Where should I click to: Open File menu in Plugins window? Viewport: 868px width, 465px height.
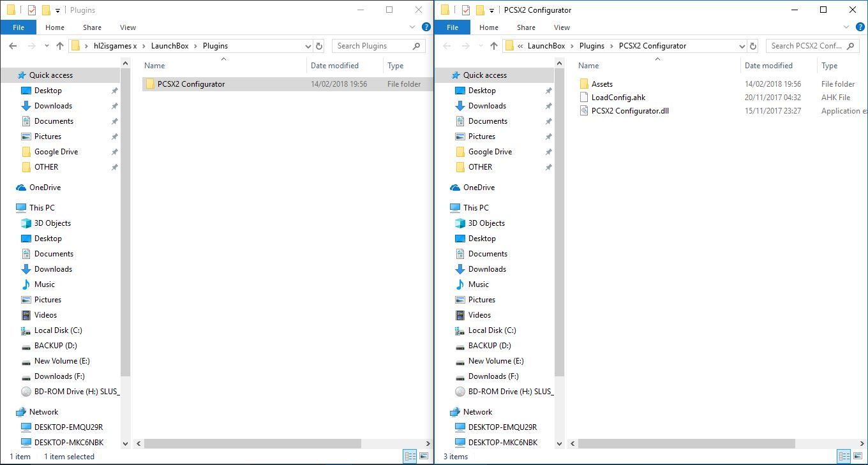click(19, 27)
